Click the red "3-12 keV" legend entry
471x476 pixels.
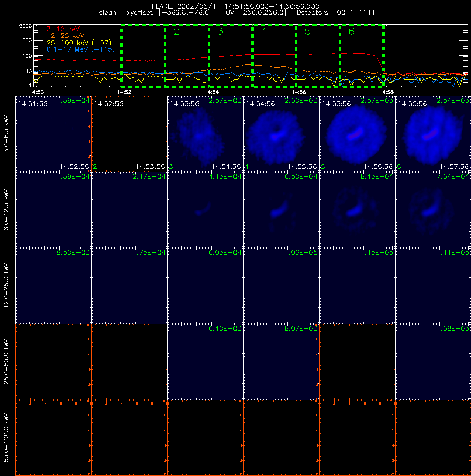(63, 29)
